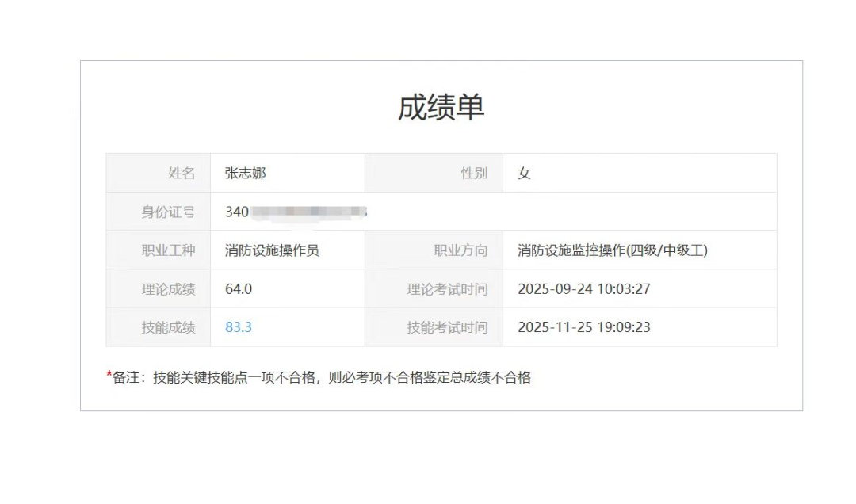Click the blue 技能成绩 score value
The width and height of the screenshot is (856, 504).
[x=237, y=326]
